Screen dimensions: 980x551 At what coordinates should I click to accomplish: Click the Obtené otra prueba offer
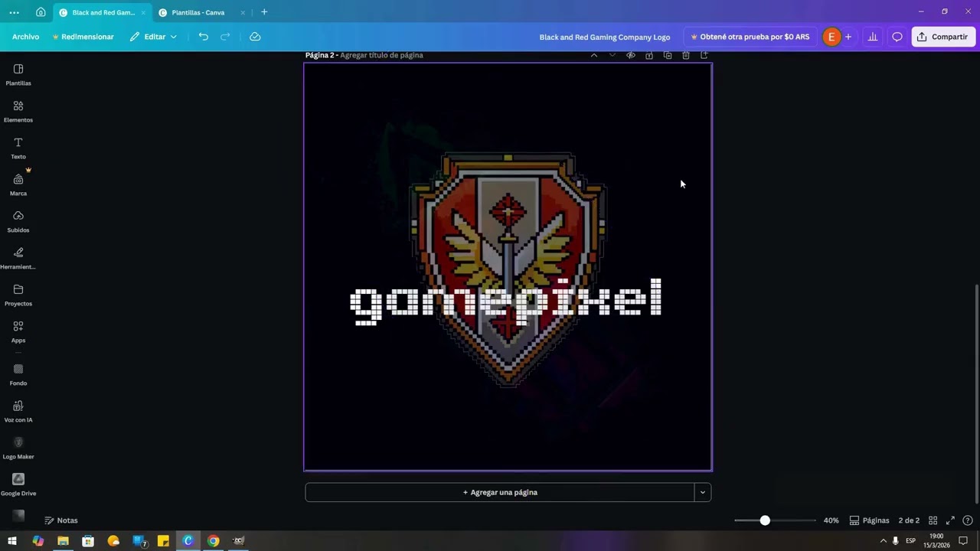(x=750, y=37)
